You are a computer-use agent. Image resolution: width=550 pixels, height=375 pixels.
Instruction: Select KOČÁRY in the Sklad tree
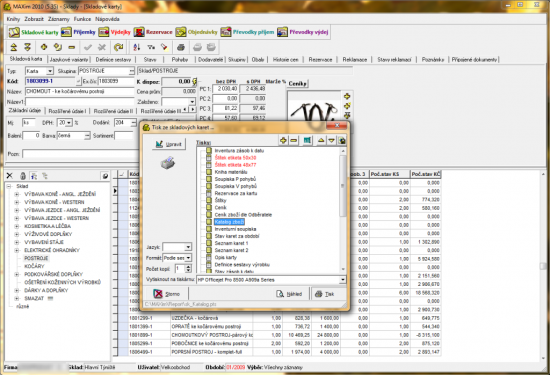click(x=34, y=266)
